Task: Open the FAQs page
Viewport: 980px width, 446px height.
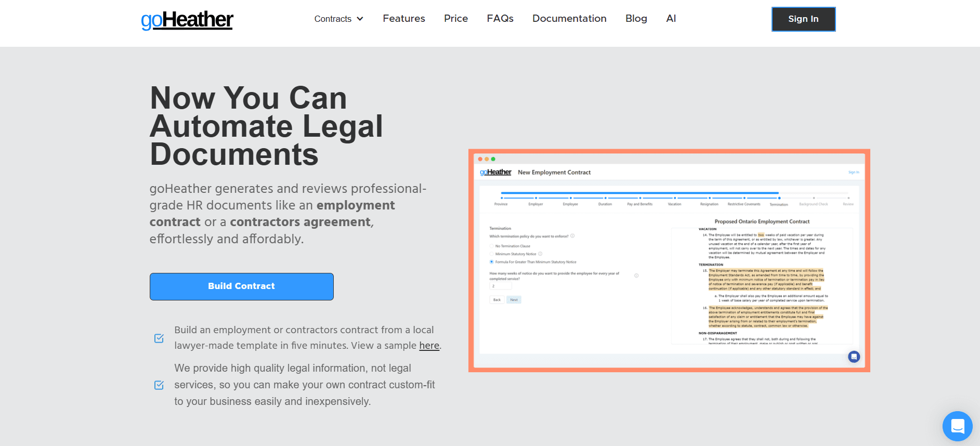Action: click(500, 19)
